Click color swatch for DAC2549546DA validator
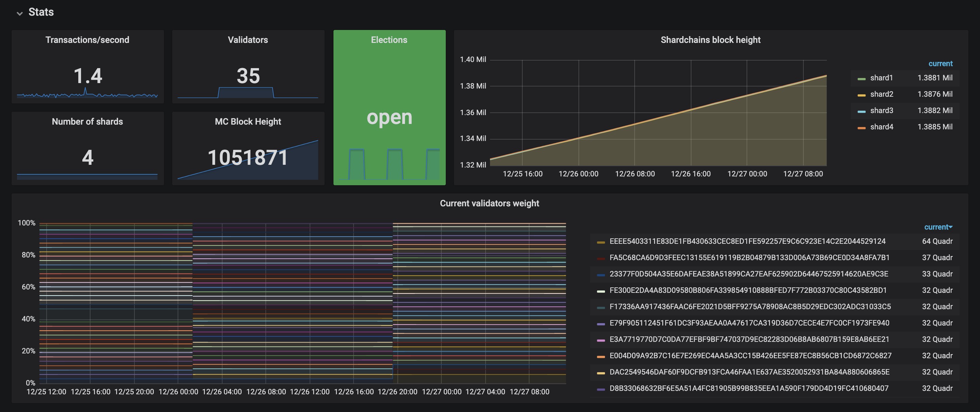This screenshot has height=412, width=980. [x=601, y=373]
